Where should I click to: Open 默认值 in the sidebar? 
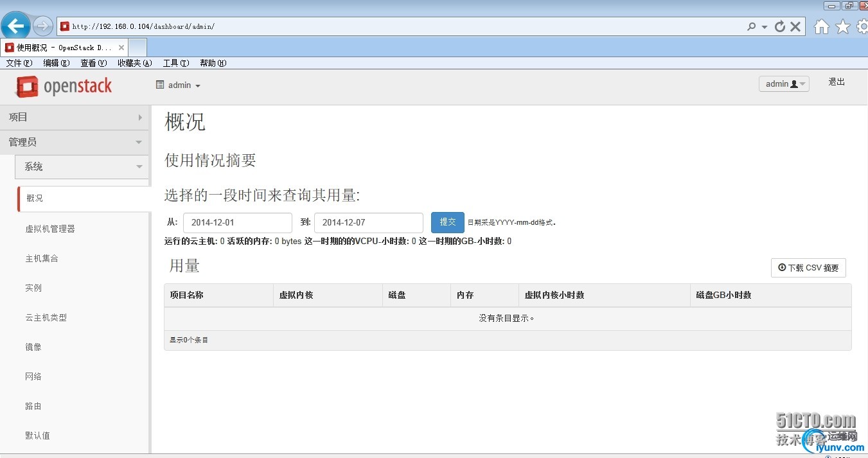click(x=38, y=436)
